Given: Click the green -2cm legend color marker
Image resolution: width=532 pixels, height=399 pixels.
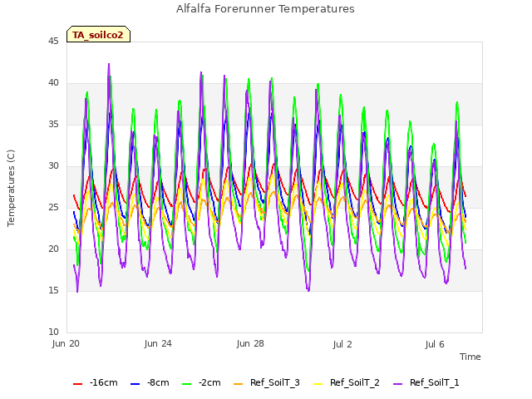Looking at the screenshot, I should (186, 384).
